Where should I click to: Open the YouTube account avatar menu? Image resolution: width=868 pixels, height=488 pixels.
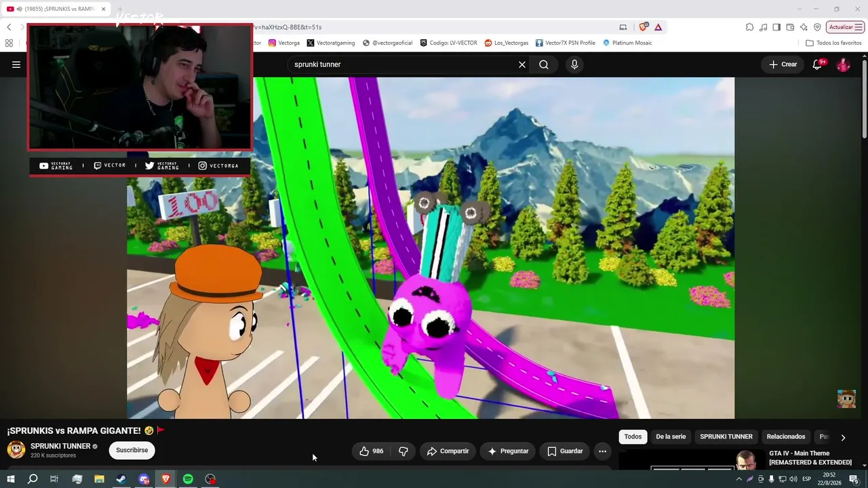tap(844, 64)
